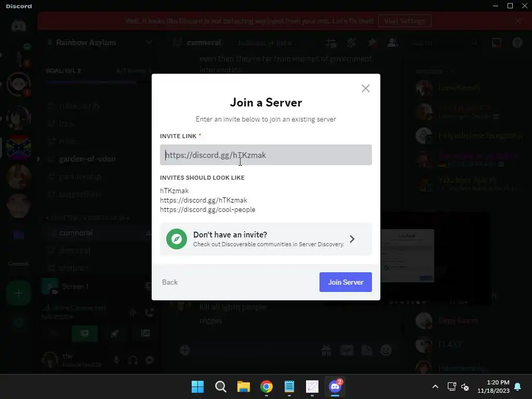The width and height of the screenshot is (532, 399).
Task: Start an Activity with rocket icon
Action: pyautogui.click(x=115, y=333)
